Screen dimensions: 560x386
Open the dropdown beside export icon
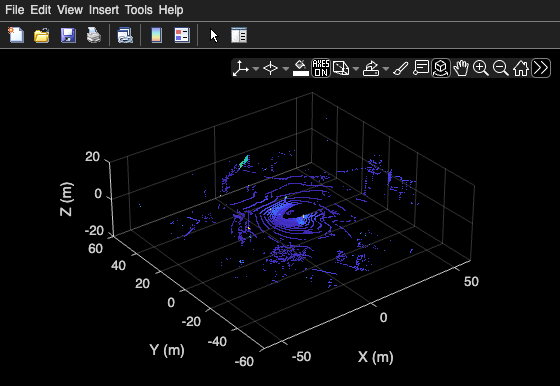(386, 68)
